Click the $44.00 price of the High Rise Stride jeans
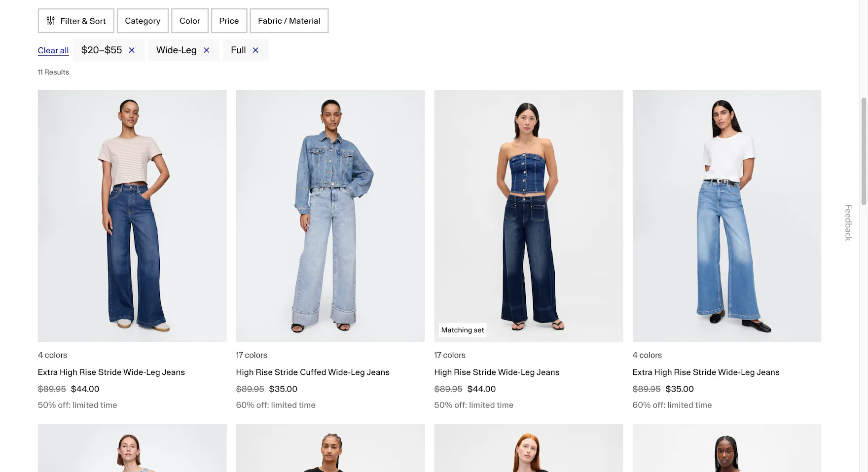Viewport: 868px width, 472px height. (x=482, y=389)
